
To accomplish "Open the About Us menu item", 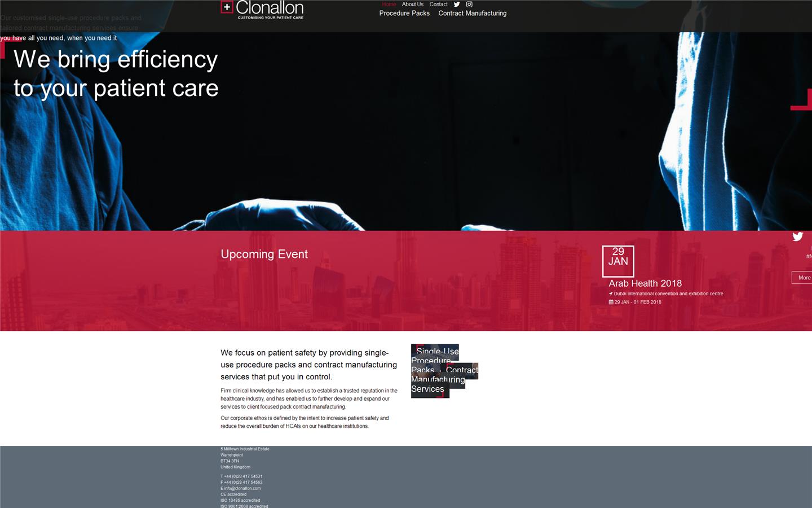I will (x=413, y=5).
